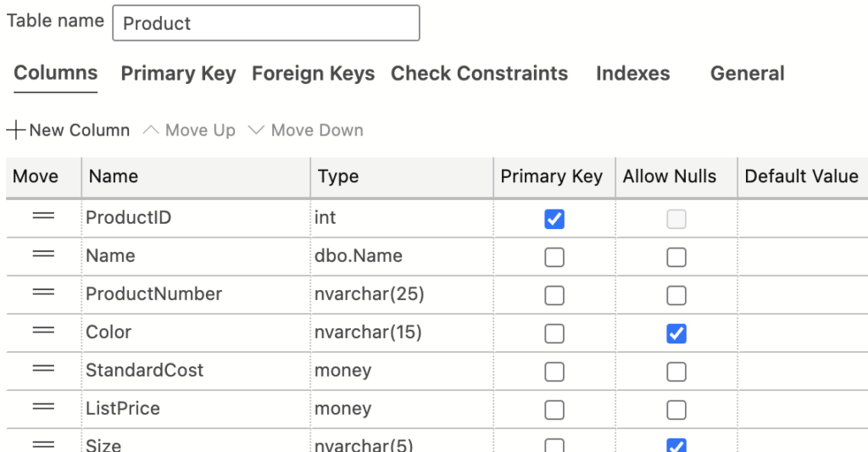Click the move handle of Name row

pos(44,254)
